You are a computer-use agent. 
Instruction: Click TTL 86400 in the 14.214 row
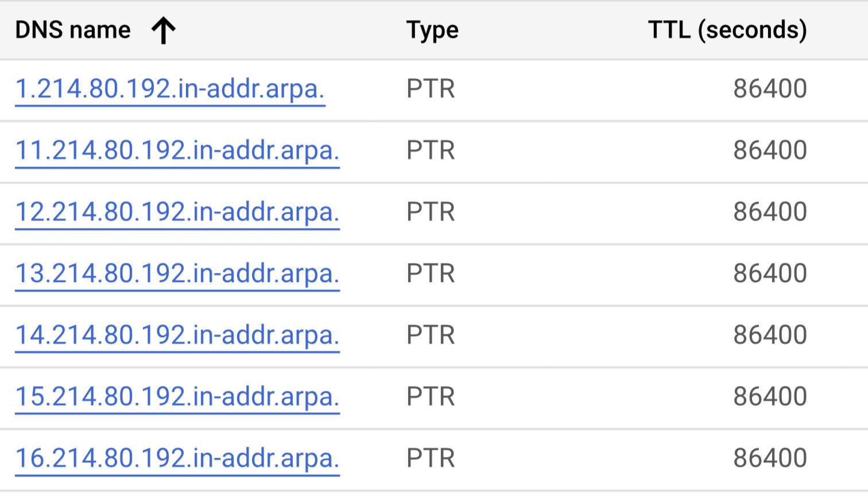770,335
